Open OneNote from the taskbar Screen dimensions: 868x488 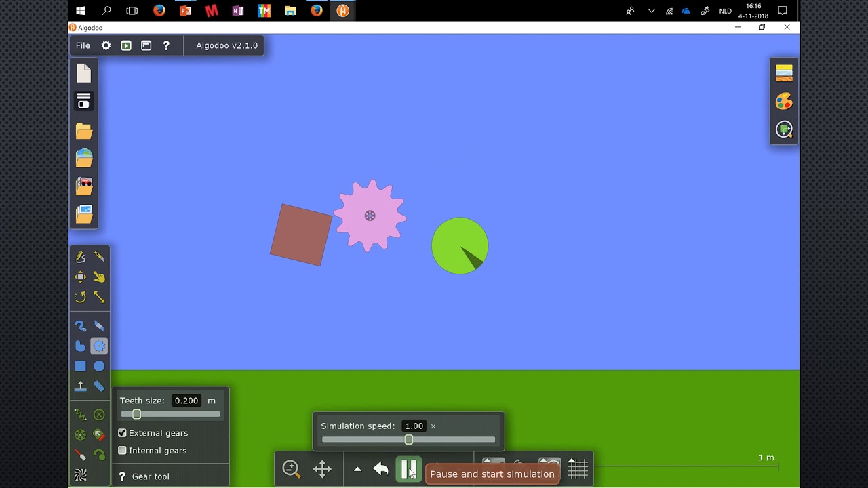click(237, 10)
